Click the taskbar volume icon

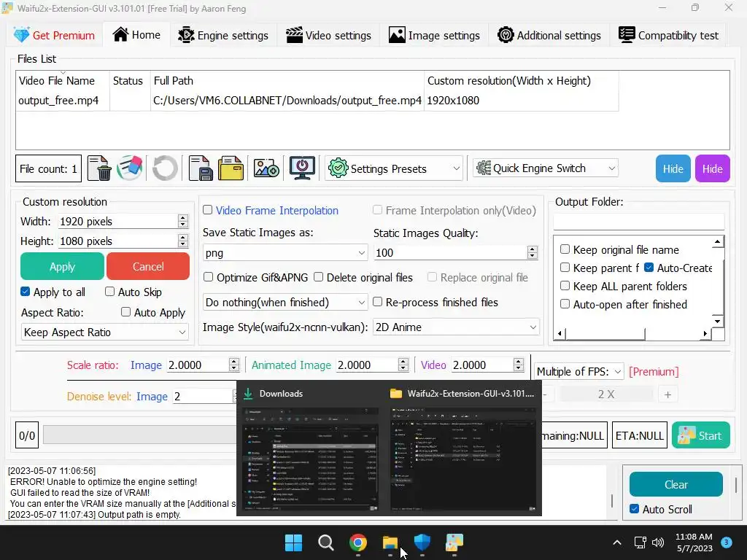pyautogui.click(x=658, y=542)
